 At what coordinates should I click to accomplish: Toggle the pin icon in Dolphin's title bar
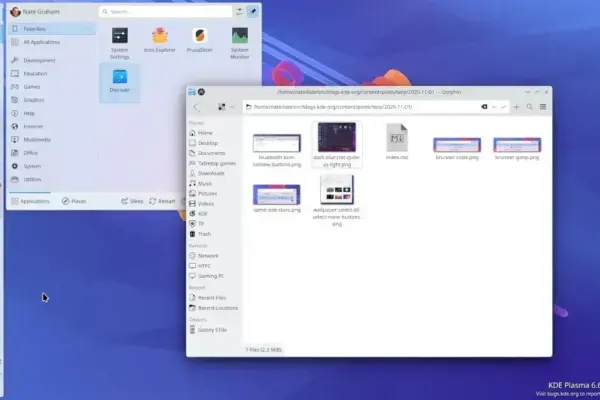201,92
